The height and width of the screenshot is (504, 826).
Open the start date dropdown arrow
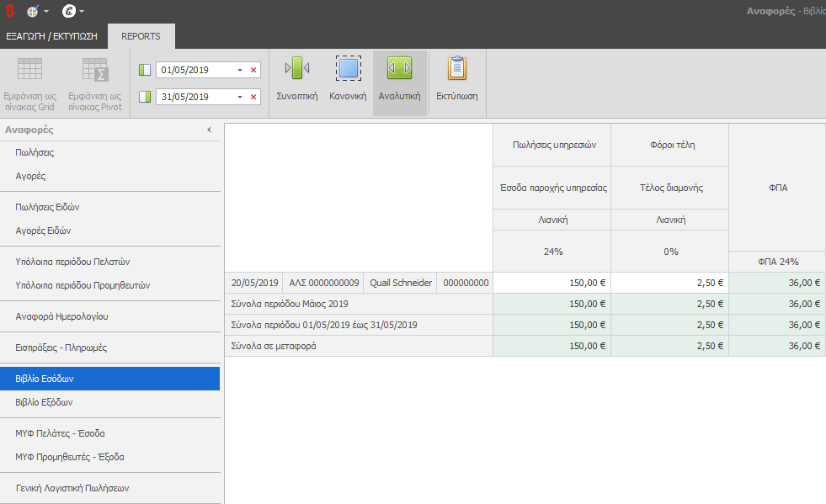(239, 70)
